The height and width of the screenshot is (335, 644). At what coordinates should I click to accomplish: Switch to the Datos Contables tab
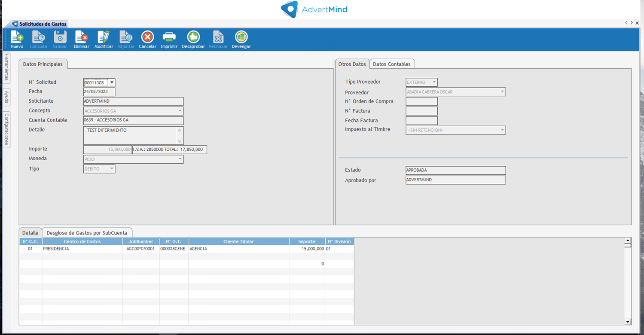tap(391, 64)
